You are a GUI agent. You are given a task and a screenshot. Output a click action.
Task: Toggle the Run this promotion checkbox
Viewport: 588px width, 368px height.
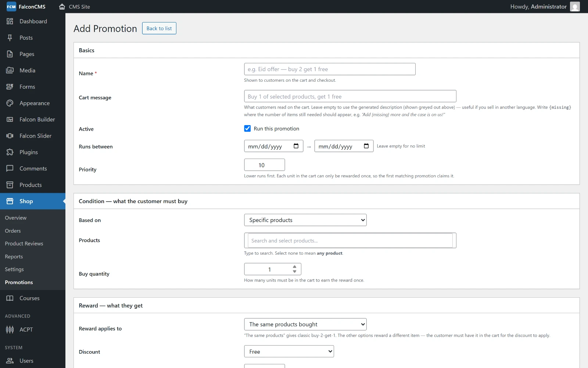247,128
